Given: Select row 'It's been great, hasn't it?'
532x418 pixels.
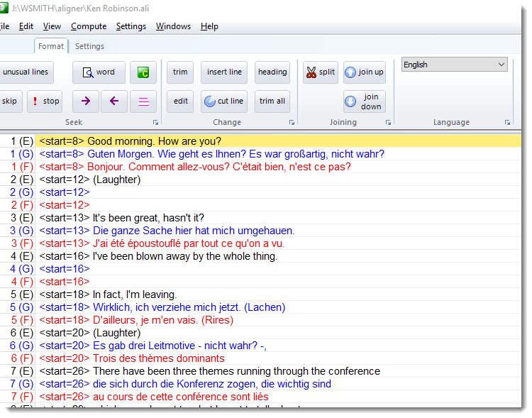Looking at the screenshot, I should 260,218.
